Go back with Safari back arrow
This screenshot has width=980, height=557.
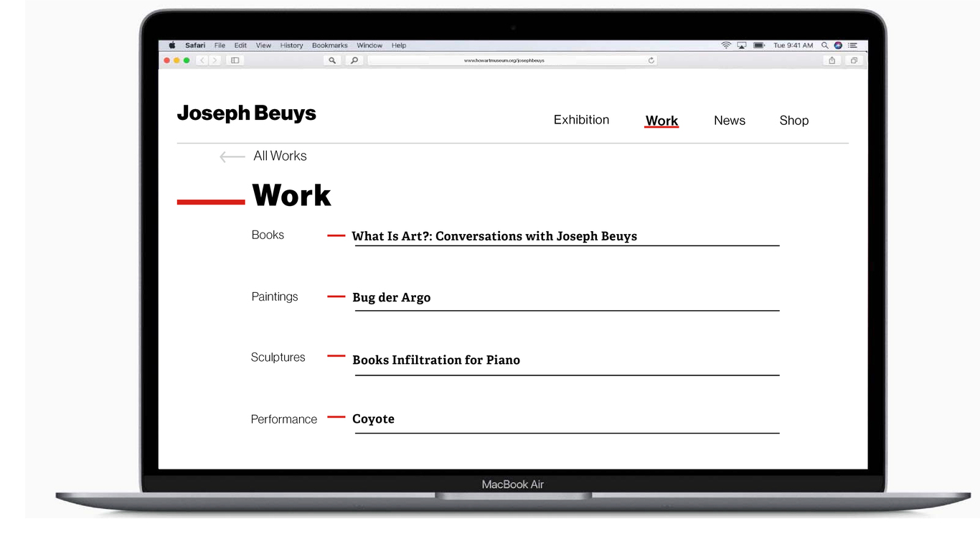click(202, 60)
